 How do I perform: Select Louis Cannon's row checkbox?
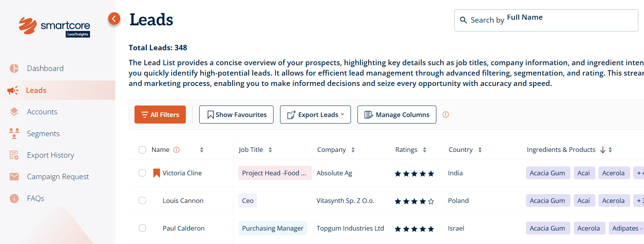[x=142, y=201]
